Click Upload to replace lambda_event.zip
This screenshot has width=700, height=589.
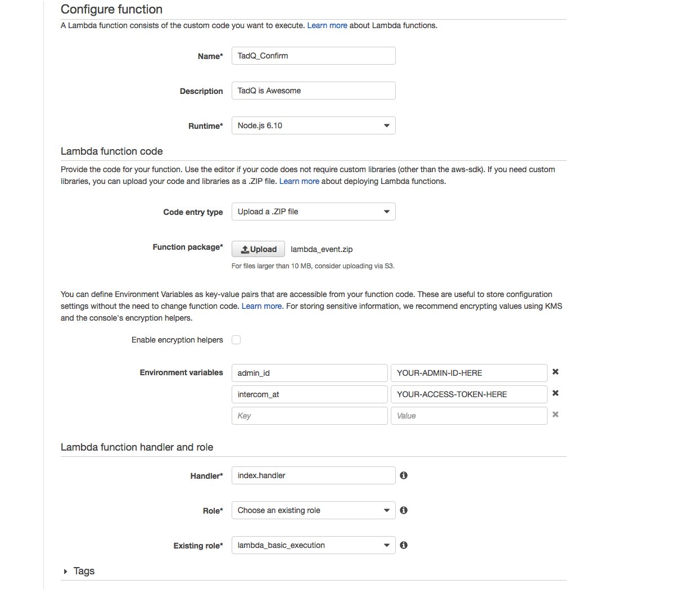point(258,249)
